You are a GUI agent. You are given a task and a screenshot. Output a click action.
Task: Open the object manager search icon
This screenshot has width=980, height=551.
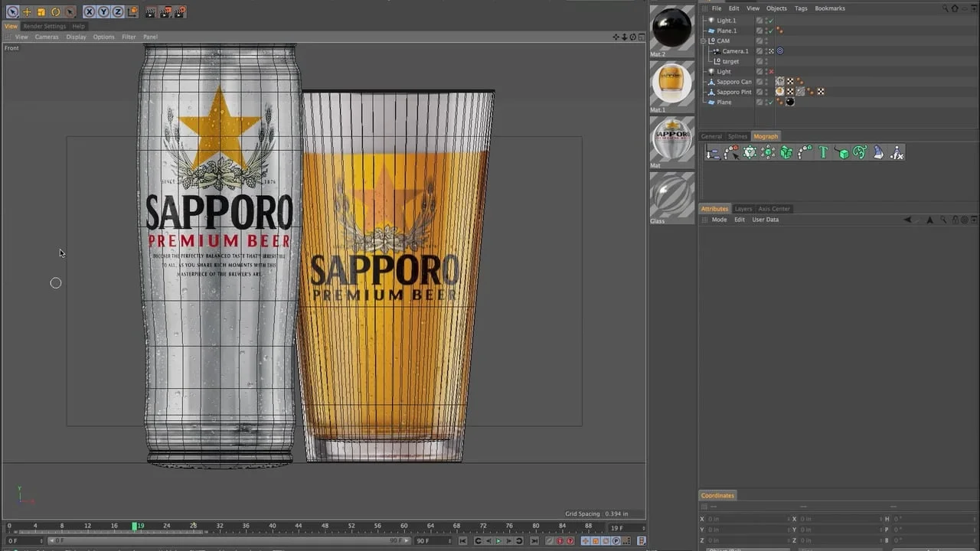click(x=945, y=8)
